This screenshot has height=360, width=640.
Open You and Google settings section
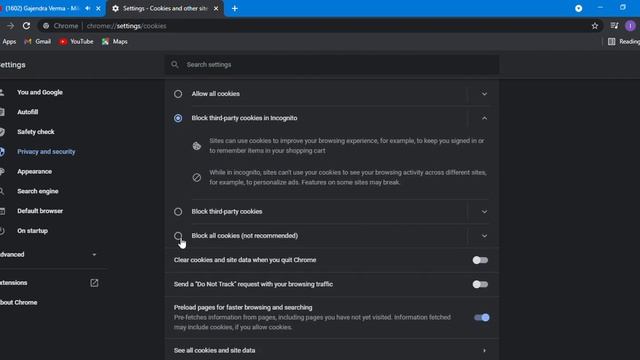[x=40, y=92]
